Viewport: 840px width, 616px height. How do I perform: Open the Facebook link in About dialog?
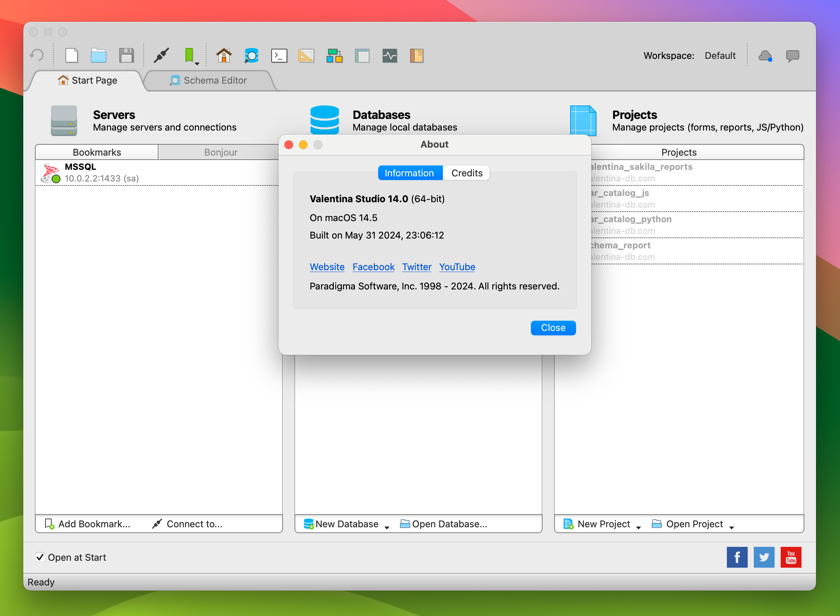pos(373,267)
